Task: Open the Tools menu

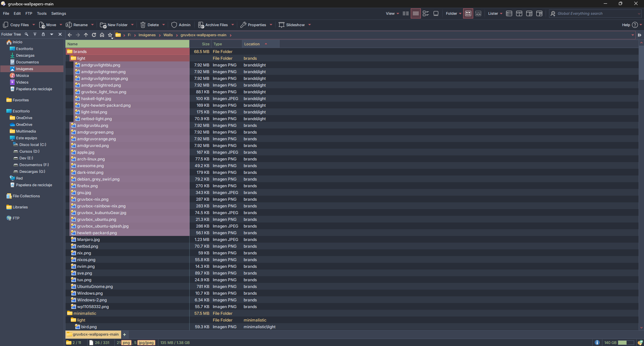Action: 42,14
